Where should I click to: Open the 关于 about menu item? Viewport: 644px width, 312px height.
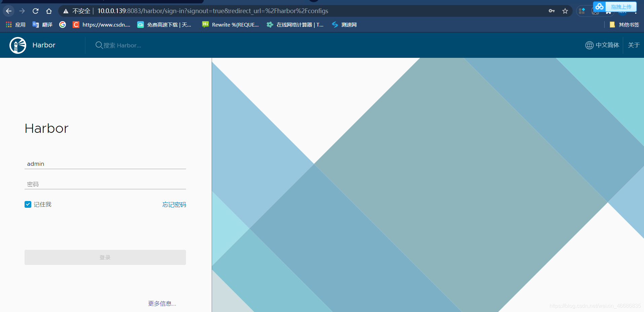pos(634,45)
